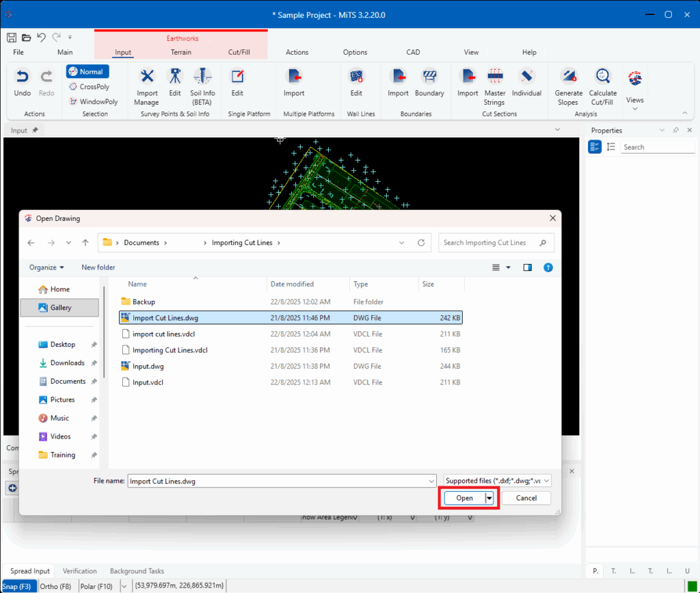The image size is (700, 593).
Task: Select the CrossPoly selection mode
Action: (90, 87)
